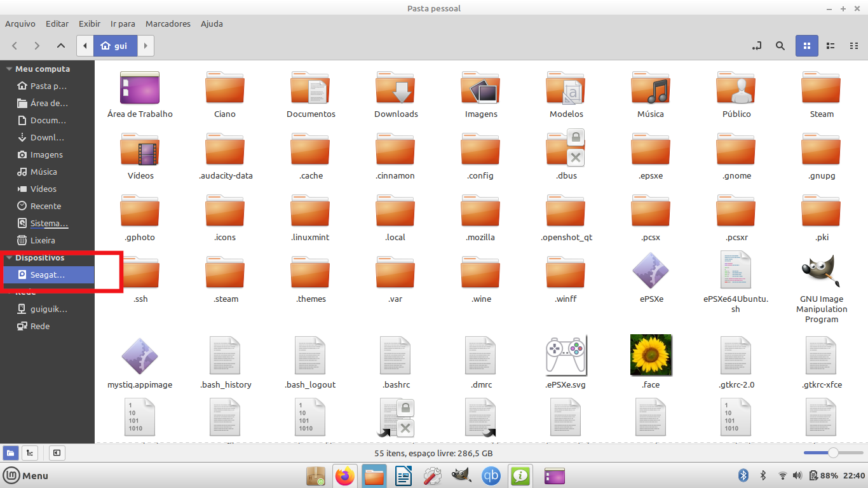Open LibreOffice Writer from the panel
The width and height of the screenshot is (868, 488).
point(403,475)
